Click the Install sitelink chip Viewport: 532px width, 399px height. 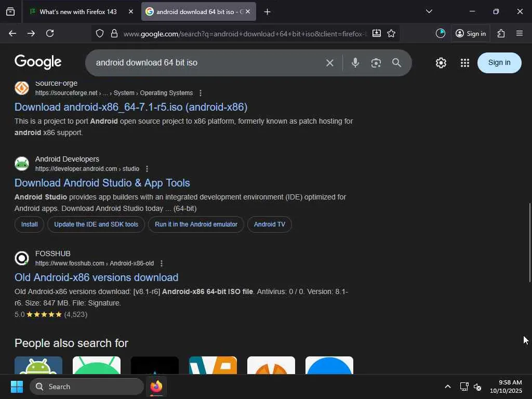point(30,224)
